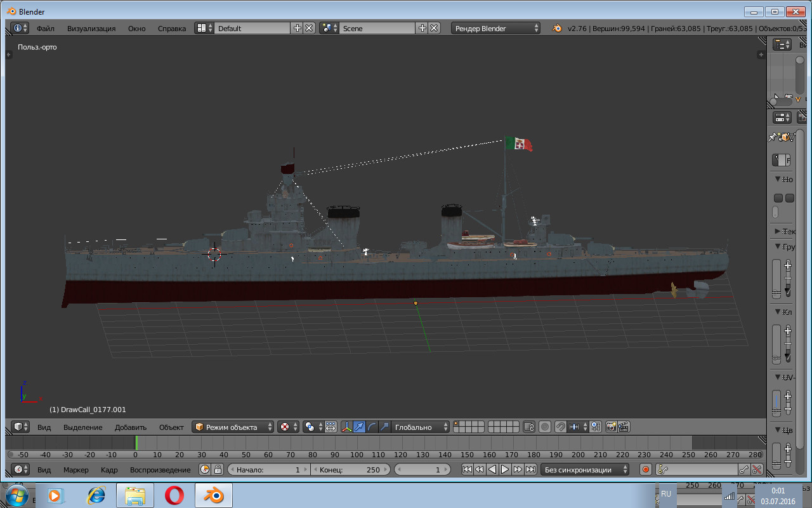
Task: Open the Выделение menu
Action: [x=82, y=427]
